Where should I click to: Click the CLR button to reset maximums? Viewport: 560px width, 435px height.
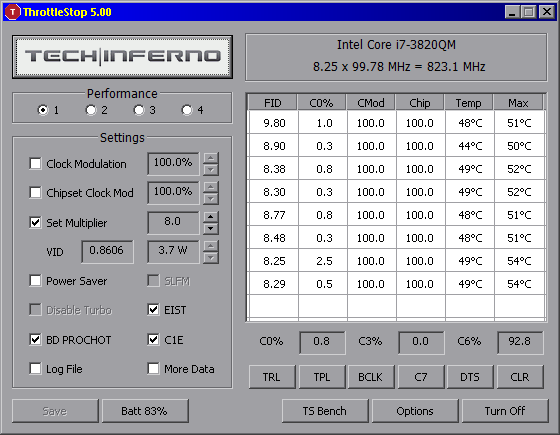pyautogui.click(x=520, y=377)
